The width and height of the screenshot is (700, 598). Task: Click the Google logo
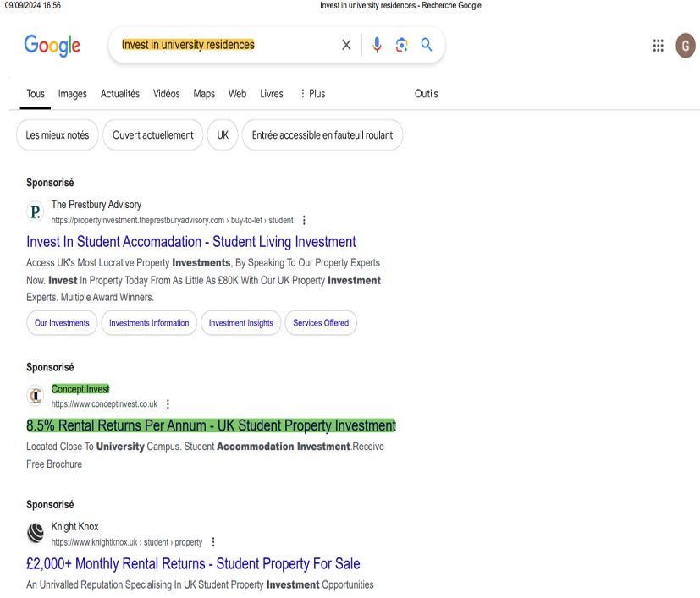52,45
